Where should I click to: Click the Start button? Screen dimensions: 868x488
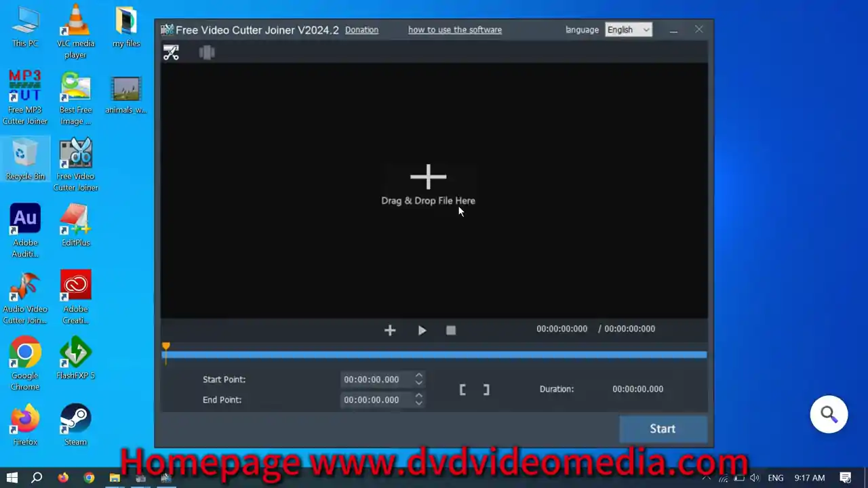click(x=663, y=428)
